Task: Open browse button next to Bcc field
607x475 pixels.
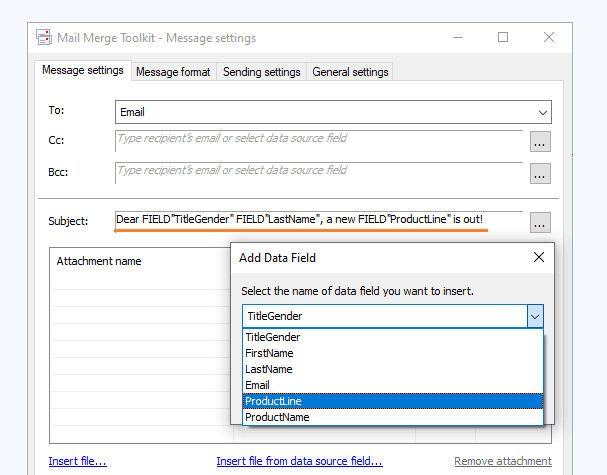Action: pos(540,174)
